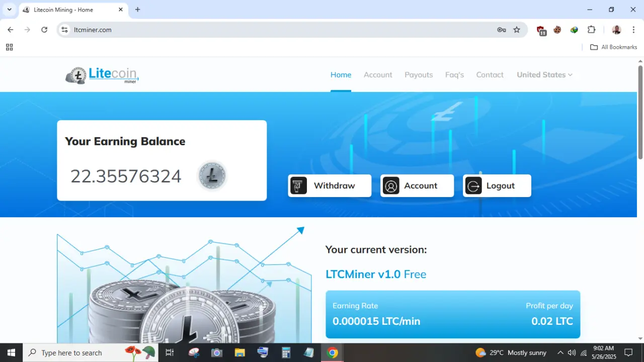
Task: Open the Payouts page
Action: 419,75
